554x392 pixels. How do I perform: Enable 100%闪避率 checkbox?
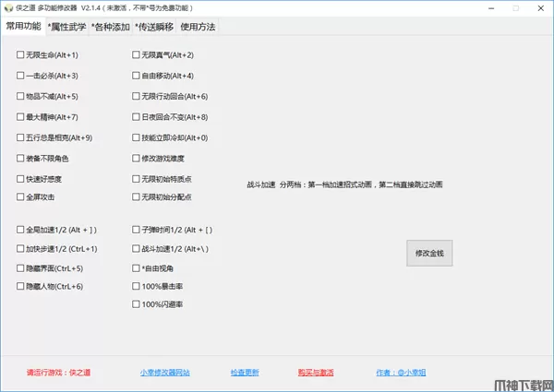[136, 304]
